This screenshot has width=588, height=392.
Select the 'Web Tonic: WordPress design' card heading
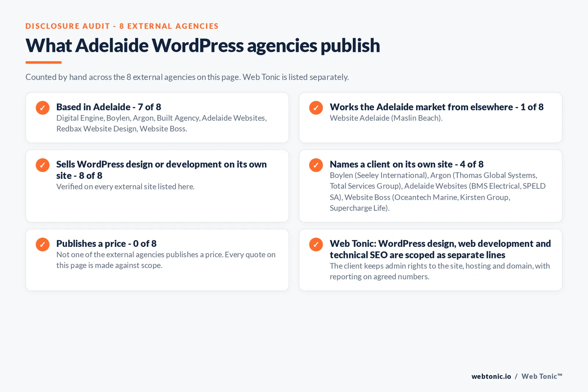coord(440,249)
